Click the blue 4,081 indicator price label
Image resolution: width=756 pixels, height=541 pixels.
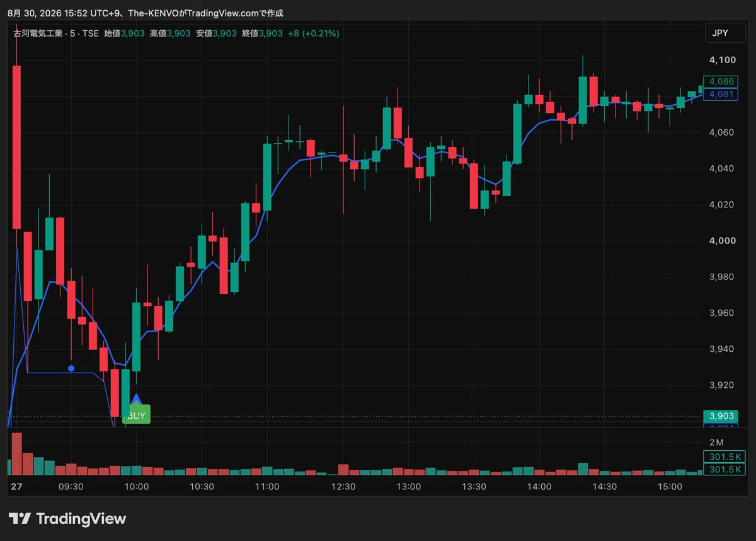click(x=721, y=94)
